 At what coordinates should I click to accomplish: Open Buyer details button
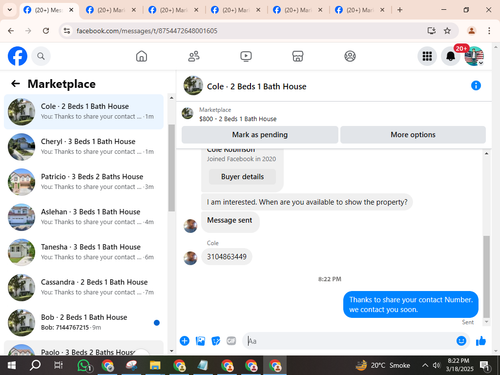pos(242,177)
